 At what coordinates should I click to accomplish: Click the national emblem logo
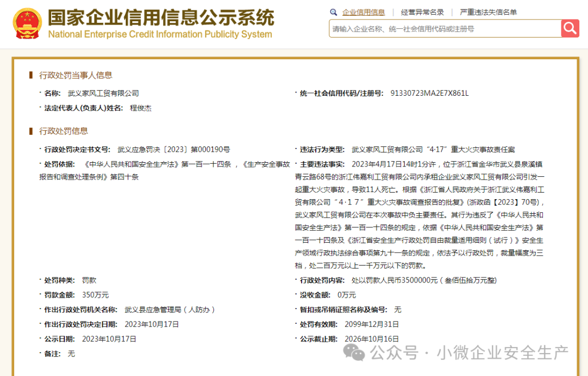[x=27, y=23]
